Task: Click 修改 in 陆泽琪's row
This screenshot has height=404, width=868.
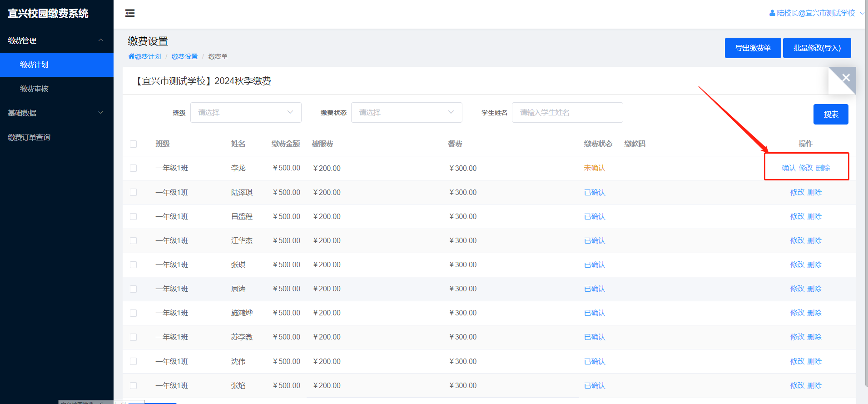Action: click(797, 192)
